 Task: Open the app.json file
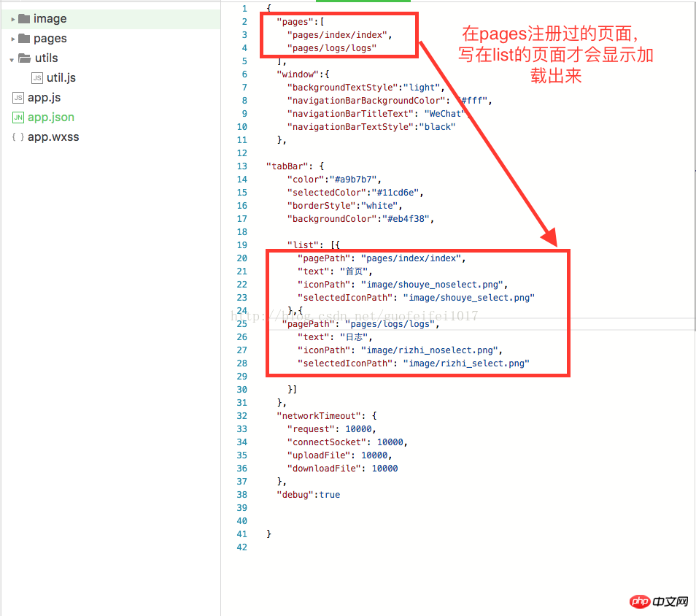point(51,118)
